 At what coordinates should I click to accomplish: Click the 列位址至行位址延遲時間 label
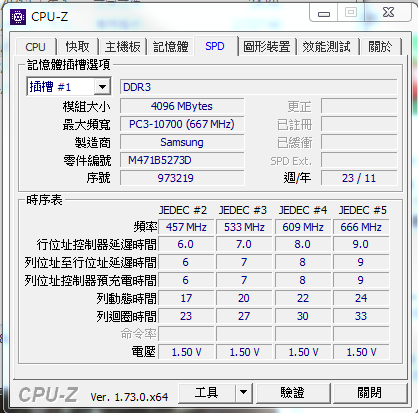(90, 263)
